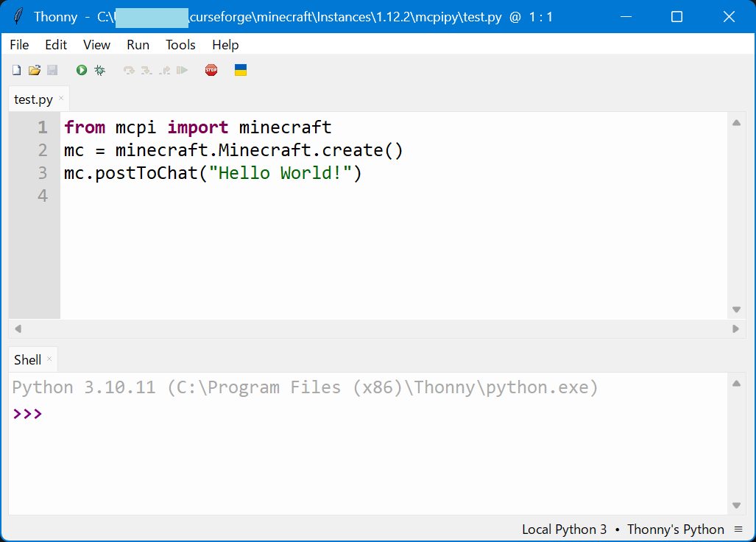Screen dimensions: 756x542
Task: Open the Edit menu
Action: pyautogui.click(x=56, y=45)
